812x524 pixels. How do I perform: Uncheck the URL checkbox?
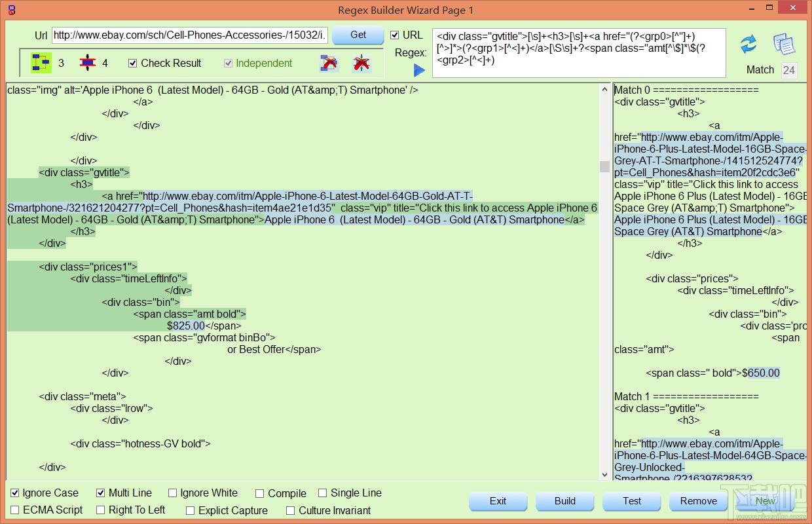tap(395, 35)
